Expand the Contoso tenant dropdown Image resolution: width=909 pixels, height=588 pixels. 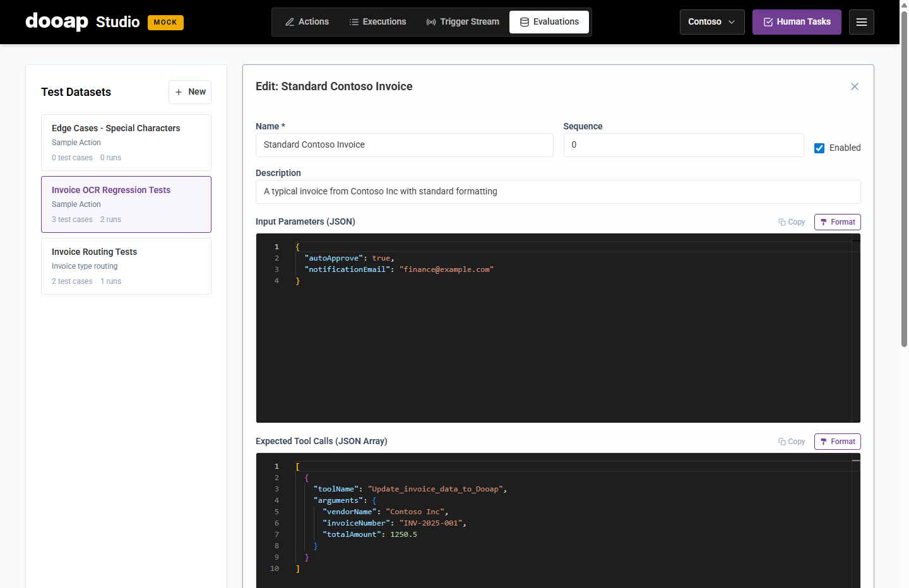click(712, 22)
